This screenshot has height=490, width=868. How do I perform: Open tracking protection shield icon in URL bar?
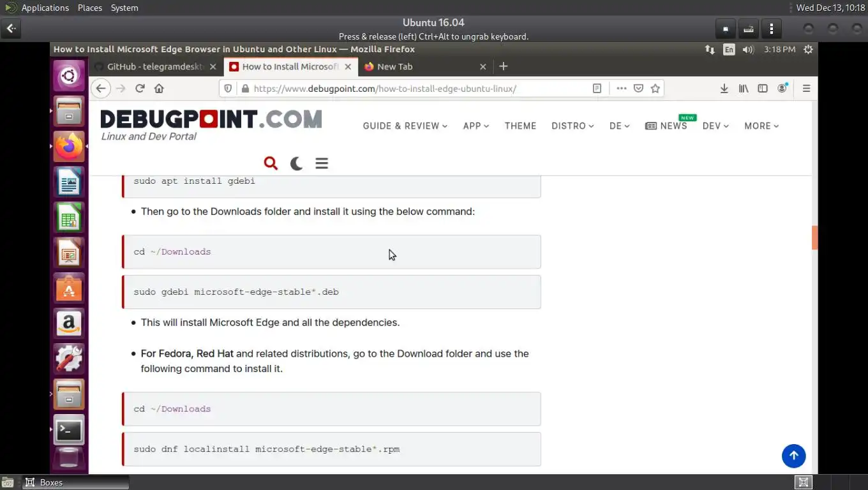click(x=229, y=89)
